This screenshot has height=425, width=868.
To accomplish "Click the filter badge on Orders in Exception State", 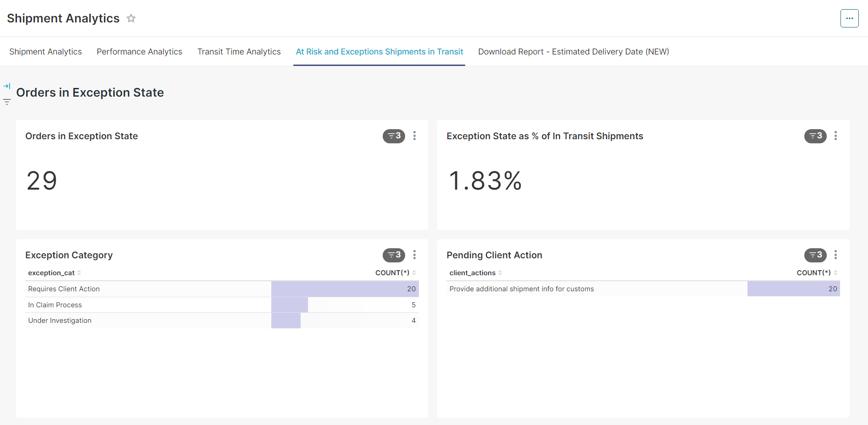I will (394, 136).
